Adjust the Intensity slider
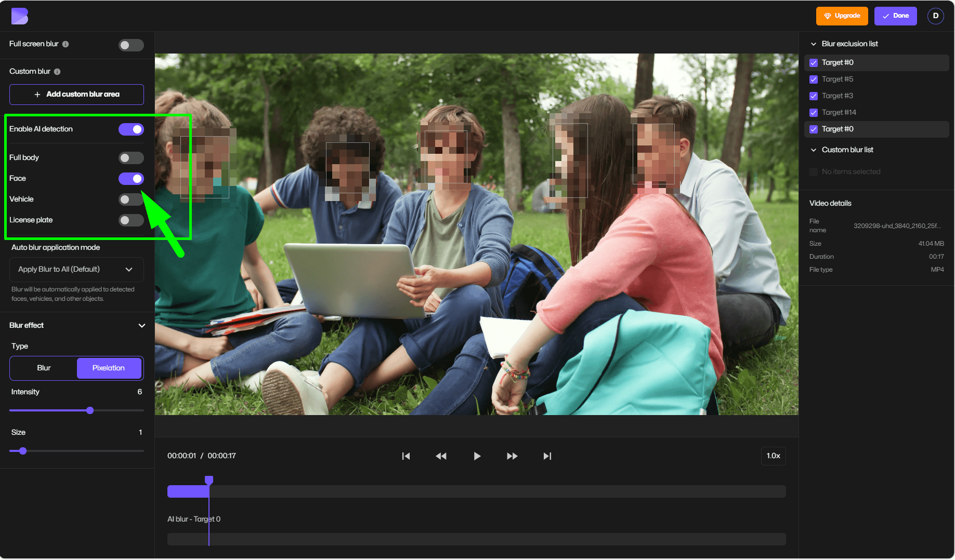The image size is (955, 560). click(x=89, y=410)
